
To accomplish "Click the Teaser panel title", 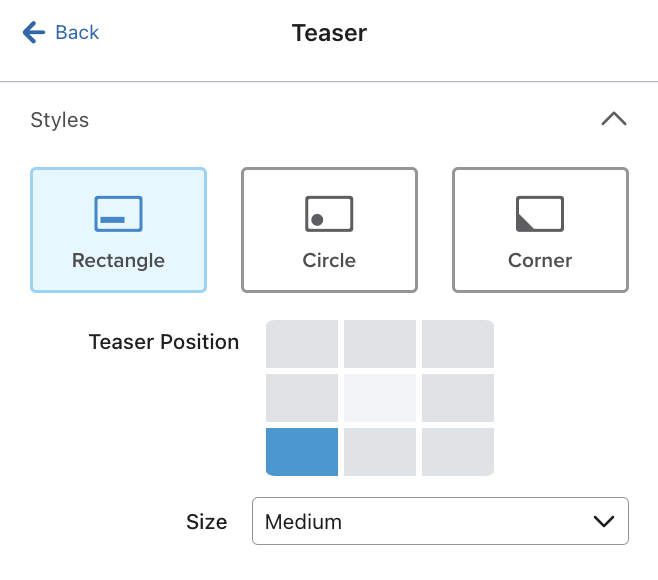I will tap(329, 33).
